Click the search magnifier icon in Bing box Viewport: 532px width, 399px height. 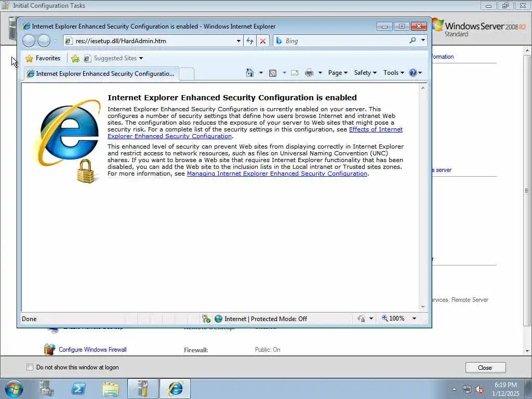[x=413, y=41]
